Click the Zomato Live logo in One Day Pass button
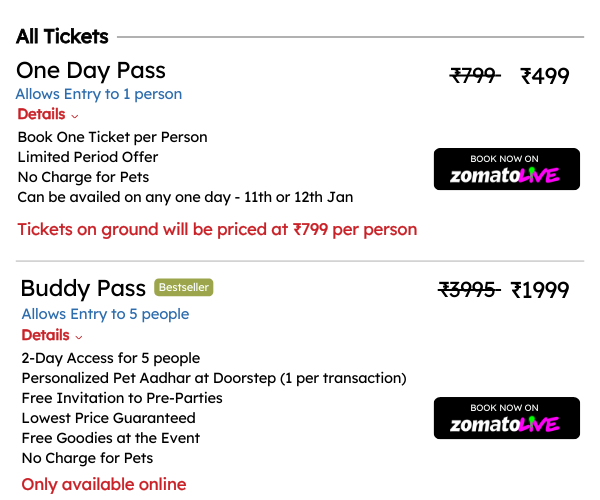 click(505, 175)
